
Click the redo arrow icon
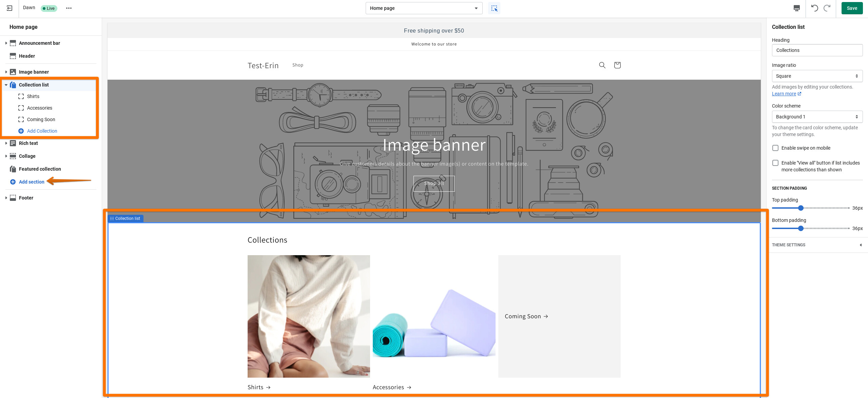click(827, 8)
